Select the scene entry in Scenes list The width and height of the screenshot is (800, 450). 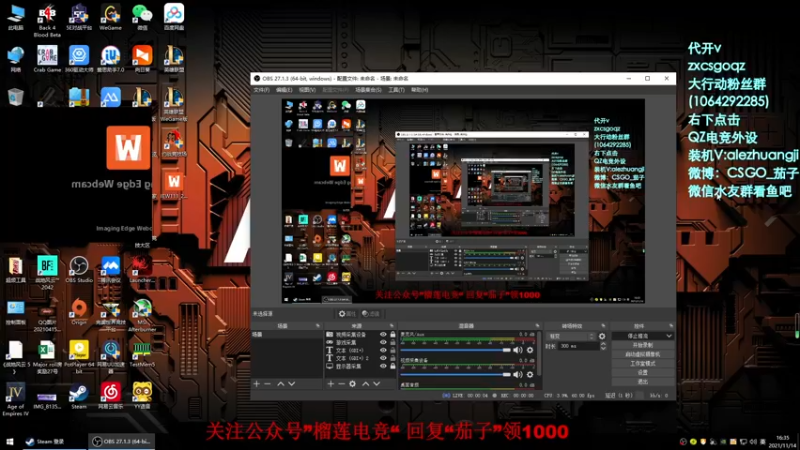(287, 335)
